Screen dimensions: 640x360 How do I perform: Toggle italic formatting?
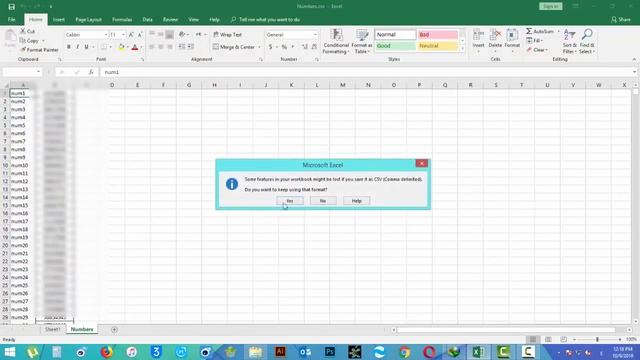pyautogui.click(x=78, y=47)
